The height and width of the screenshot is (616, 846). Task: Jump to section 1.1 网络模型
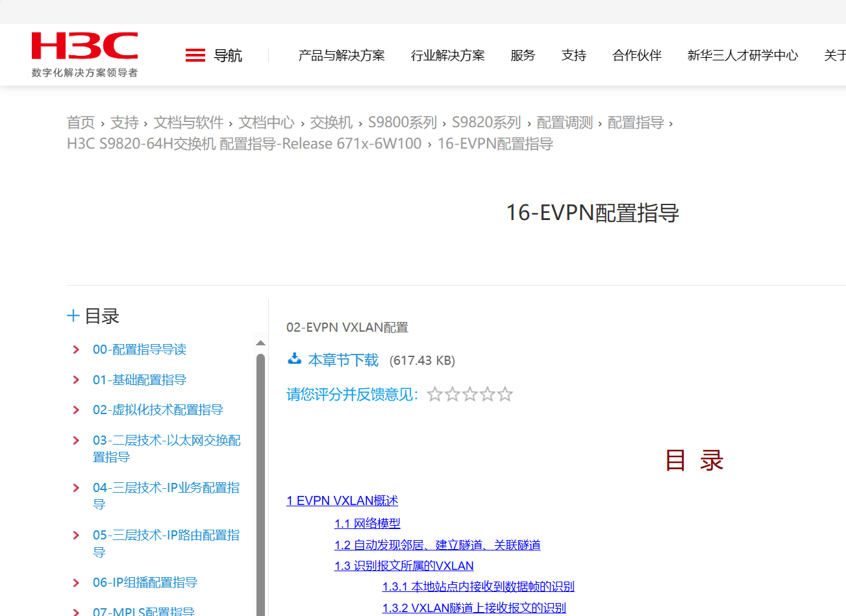pos(367,524)
